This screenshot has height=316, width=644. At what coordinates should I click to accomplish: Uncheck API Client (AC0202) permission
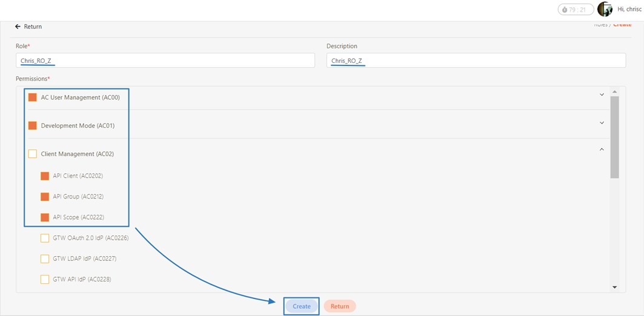pyautogui.click(x=45, y=176)
